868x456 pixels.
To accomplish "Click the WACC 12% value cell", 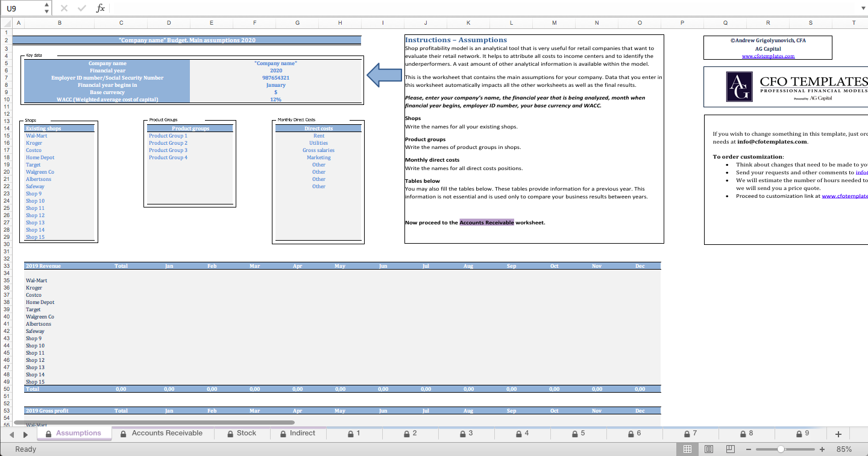I will 275,100.
